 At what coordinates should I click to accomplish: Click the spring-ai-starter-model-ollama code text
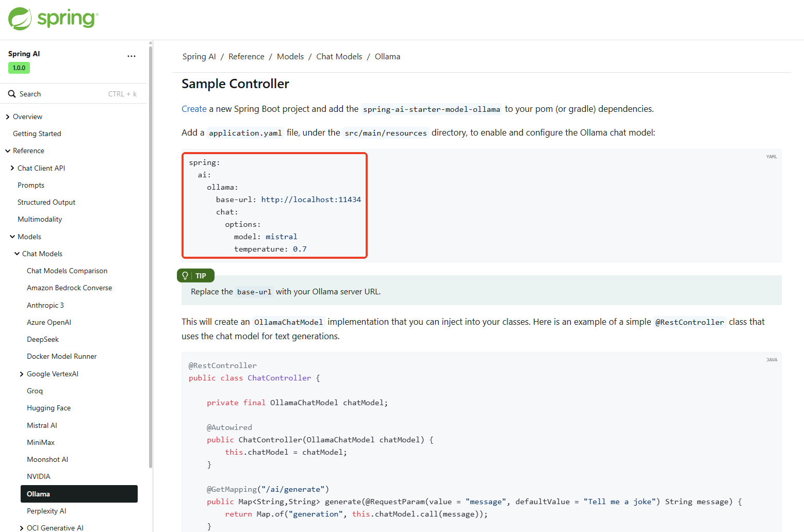pos(432,109)
